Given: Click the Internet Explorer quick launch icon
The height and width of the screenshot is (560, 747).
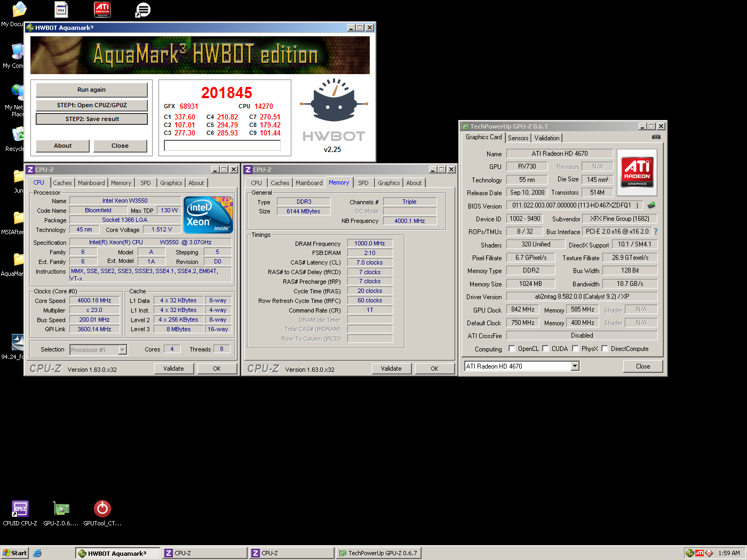Looking at the screenshot, I should 37,553.
